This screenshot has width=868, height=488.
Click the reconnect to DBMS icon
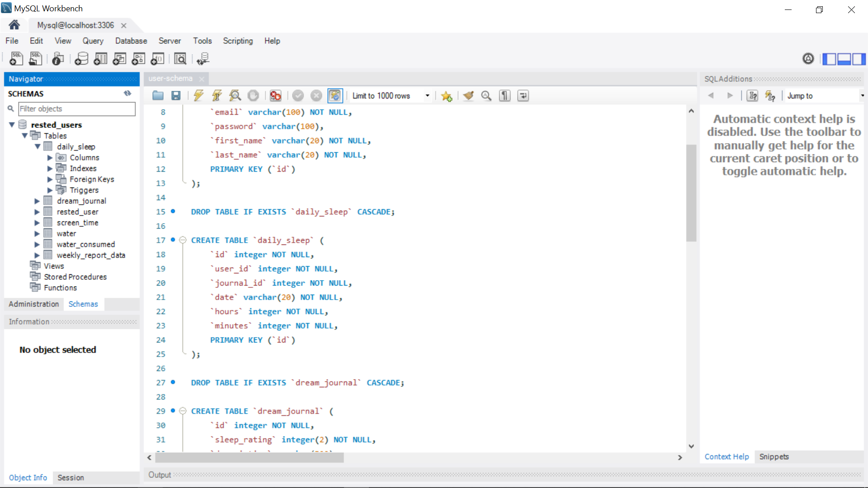coord(203,59)
